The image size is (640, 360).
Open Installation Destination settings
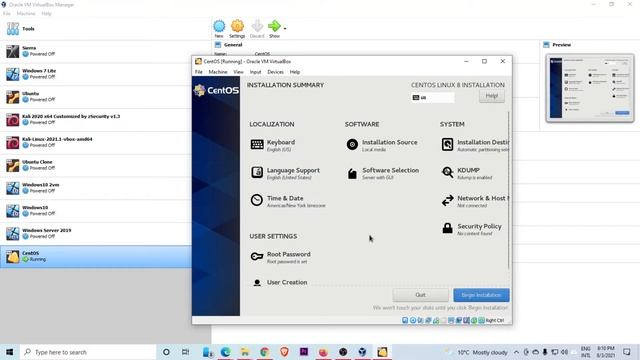[x=475, y=145]
